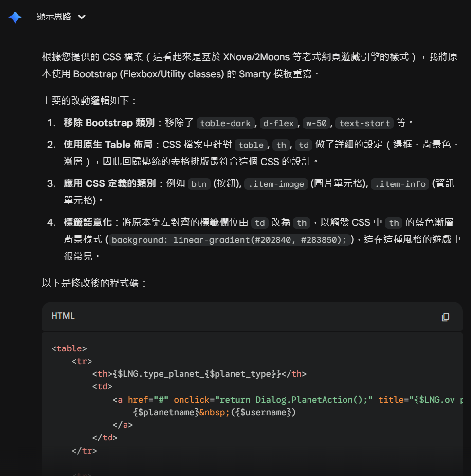Collapse the 顯示思路 section via its chevron
Viewport: 471px width, 476px height.
click(x=81, y=17)
